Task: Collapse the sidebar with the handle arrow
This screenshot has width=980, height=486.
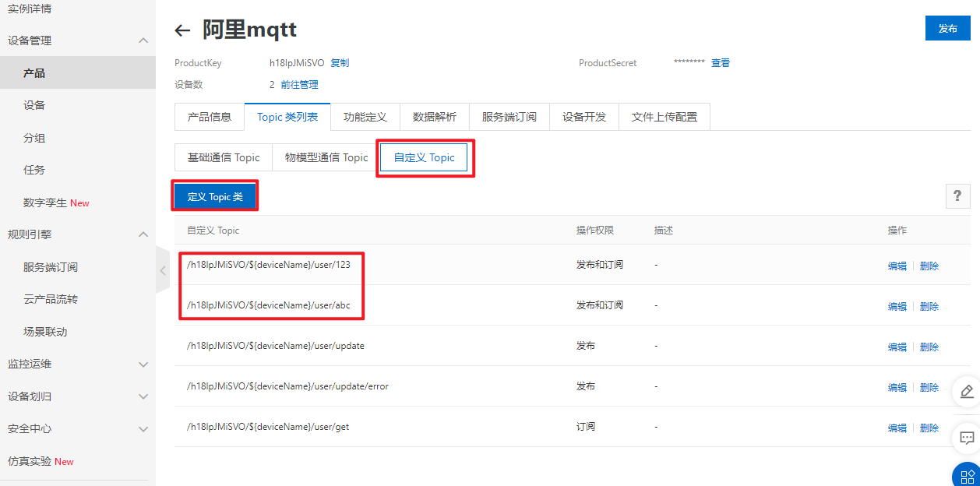Action: click(x=162, y=270)
